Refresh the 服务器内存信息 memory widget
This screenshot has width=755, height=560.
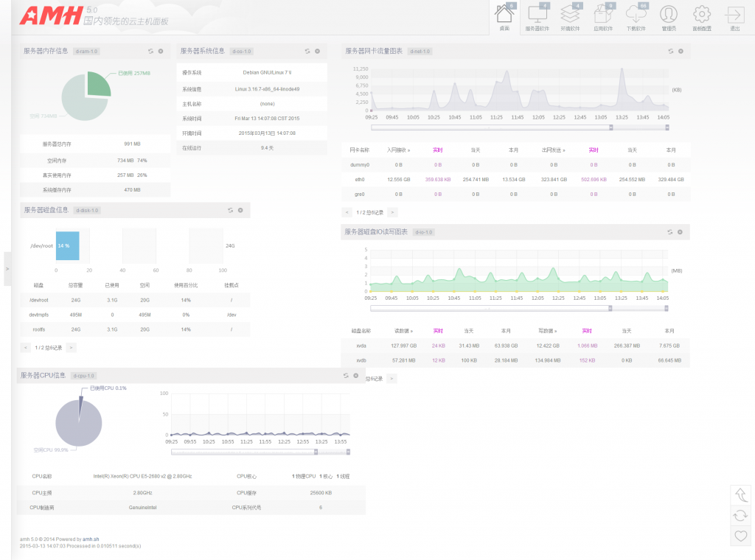150,52
